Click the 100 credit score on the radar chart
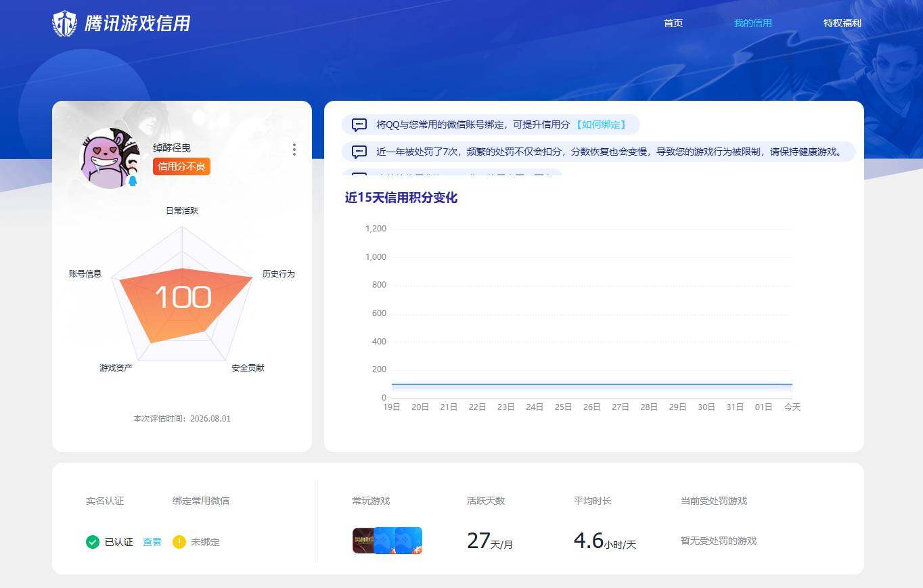The width and height of the screenshot is (923, 588). pyautogui.click(x=183, y=298)
